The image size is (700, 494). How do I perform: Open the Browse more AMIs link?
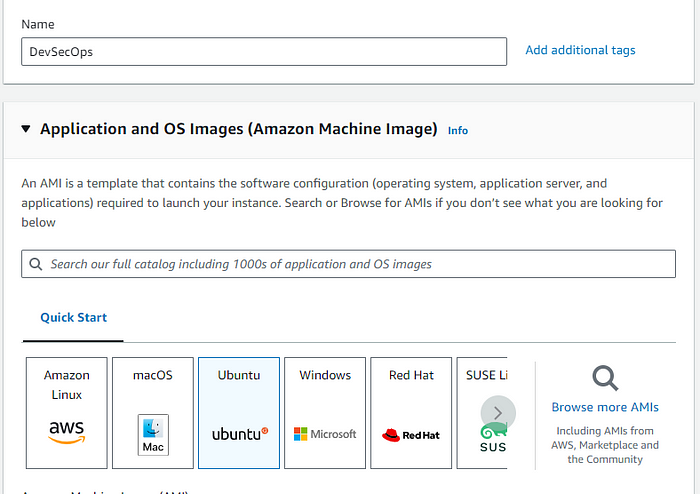tap(605, 407)
